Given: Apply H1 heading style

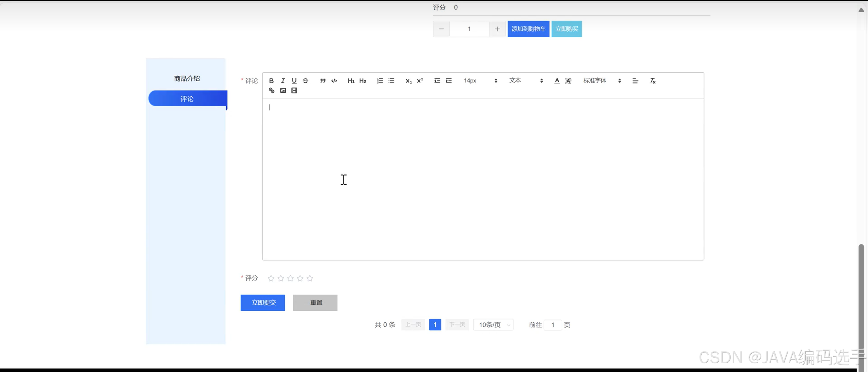Looking at the screenshot, I should pos(351,80).
